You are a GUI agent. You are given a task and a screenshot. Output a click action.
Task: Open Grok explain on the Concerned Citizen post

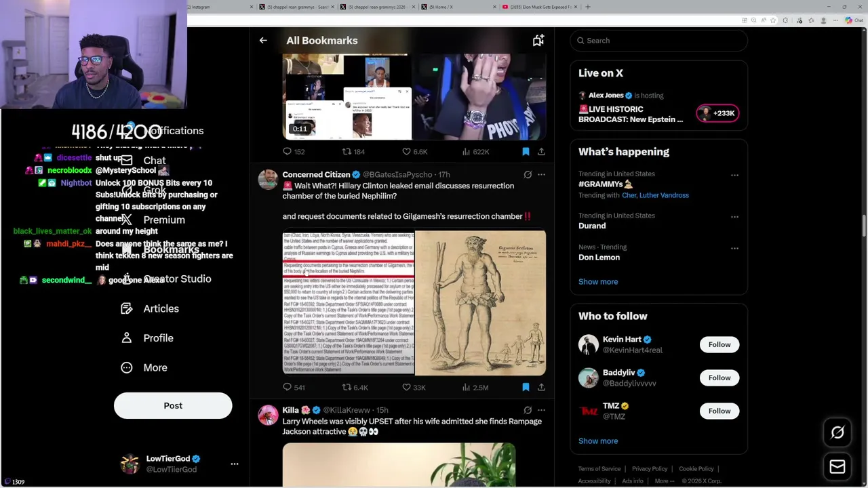click(528, 175)
